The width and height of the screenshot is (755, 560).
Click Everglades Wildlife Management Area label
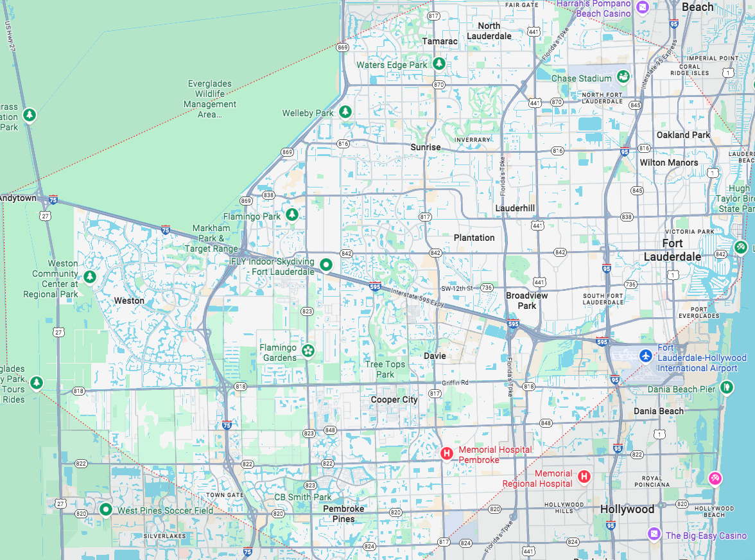[210, 99]
